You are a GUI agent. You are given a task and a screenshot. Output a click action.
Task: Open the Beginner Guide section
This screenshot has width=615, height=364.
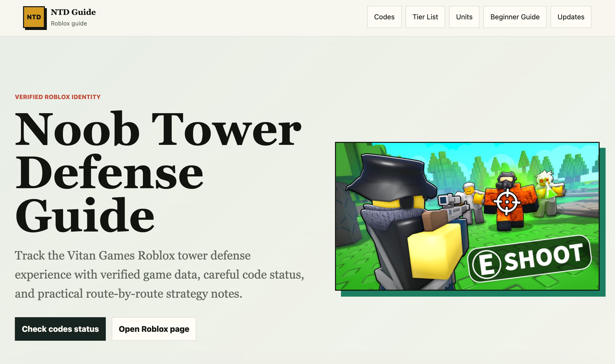click(x=515, y=17)
